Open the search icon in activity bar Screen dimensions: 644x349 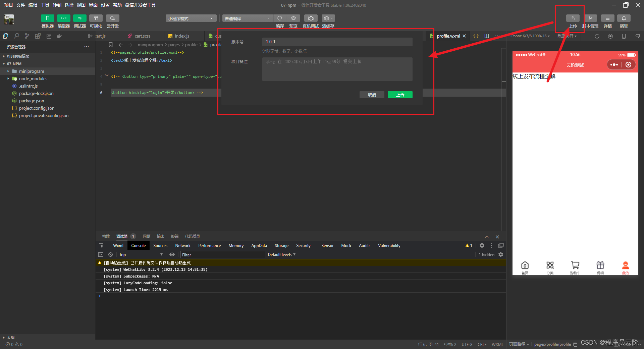click(x=16, y=36)
